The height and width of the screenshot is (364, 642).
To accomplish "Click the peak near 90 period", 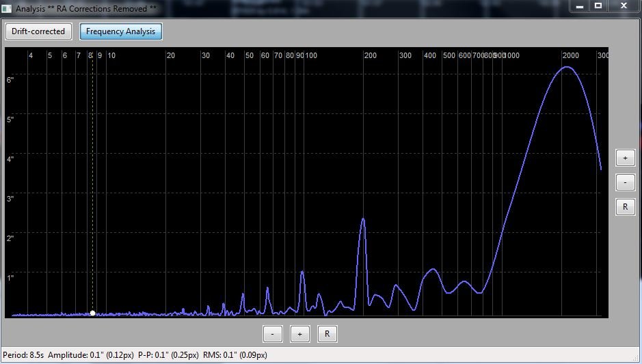I will click(302, 272).
